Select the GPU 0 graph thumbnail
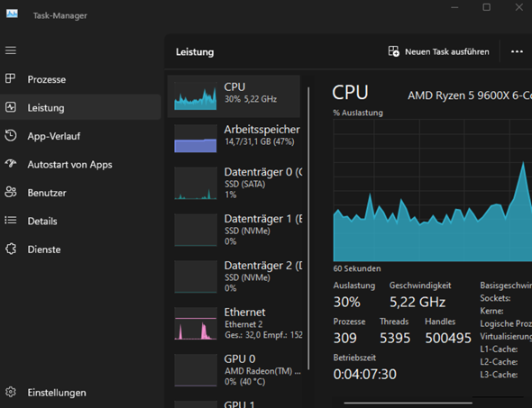This screenshot has height=408, width=532. pyautogui.click(x=196, y=370)
